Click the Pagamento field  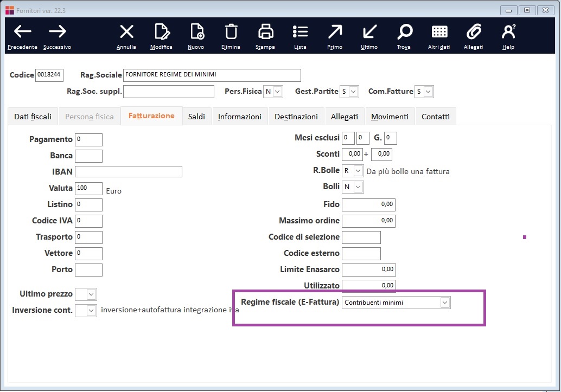[x=89, y=140]
